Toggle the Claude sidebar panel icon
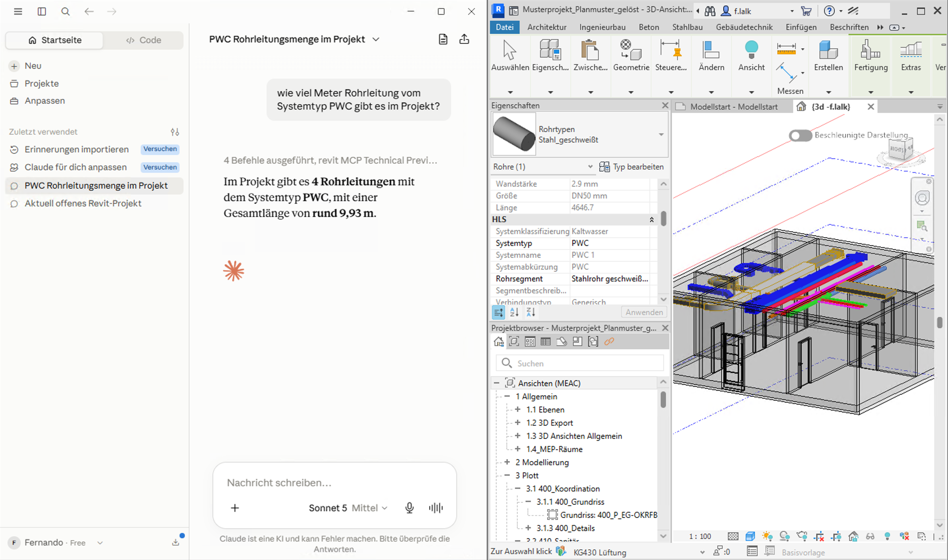 (x=41, y=11)
